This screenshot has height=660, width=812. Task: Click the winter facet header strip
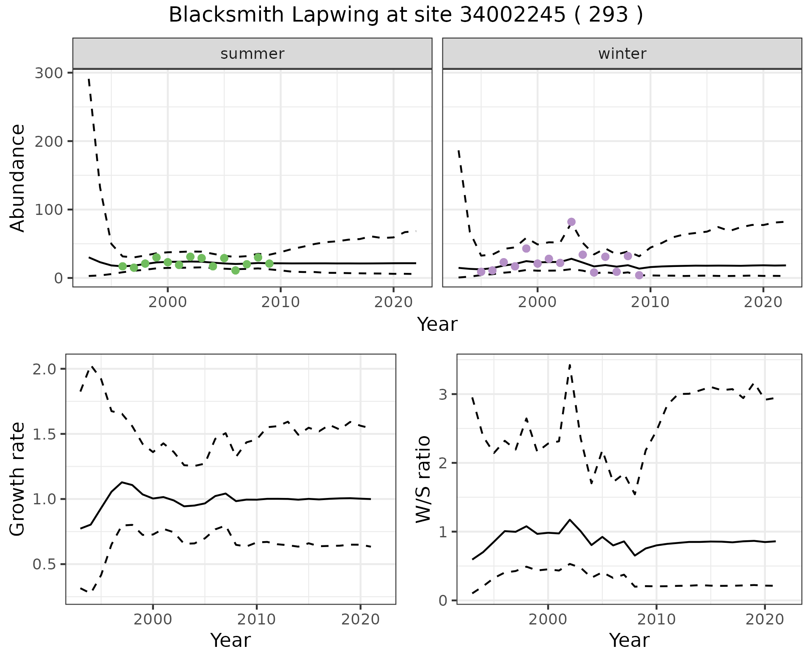(622, 54)
